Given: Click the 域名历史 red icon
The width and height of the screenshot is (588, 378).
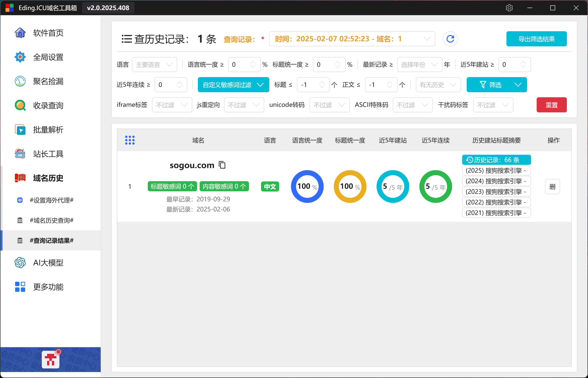Looking at the screenshot, I should pos(20,178).
